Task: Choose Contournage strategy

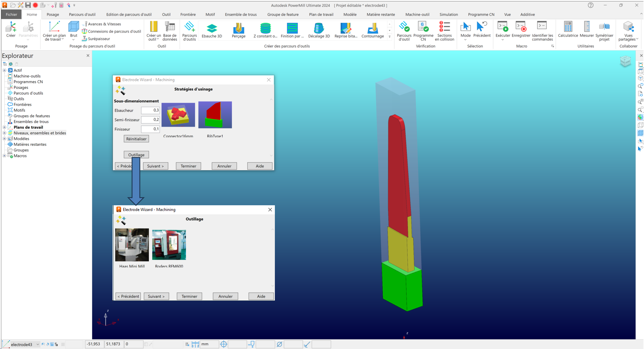Action: tap(372, 30)
